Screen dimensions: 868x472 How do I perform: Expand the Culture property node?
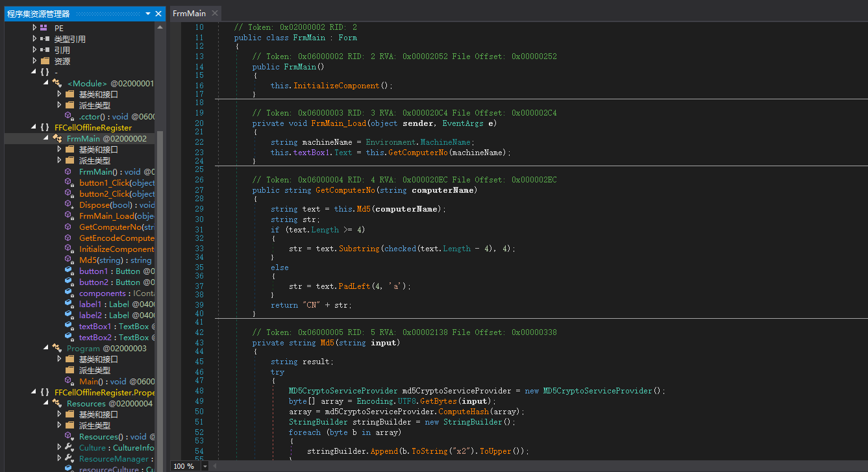59,448
